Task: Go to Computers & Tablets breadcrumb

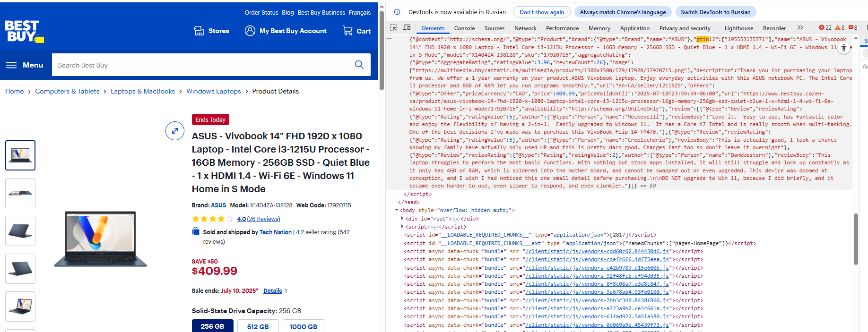Action: [67, 91]
